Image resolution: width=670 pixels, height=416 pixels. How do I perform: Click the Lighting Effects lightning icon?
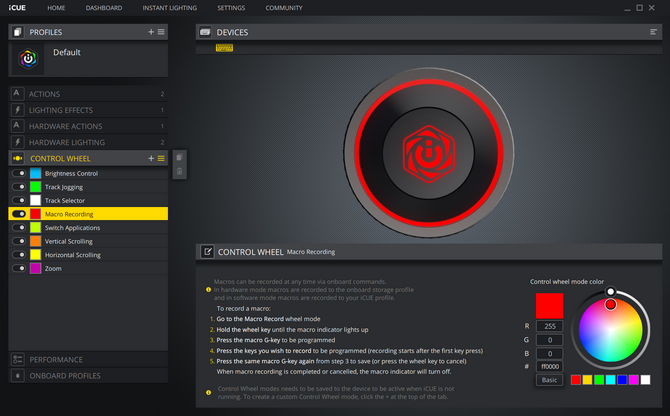pyautogui.click(x=17, y=110)
